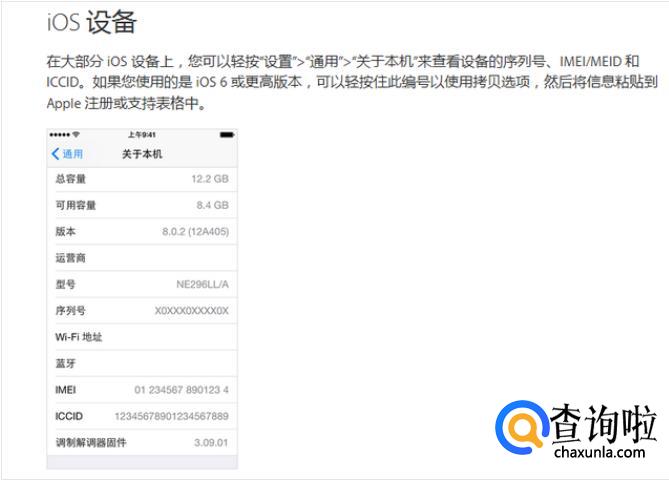The width and height of the screenshot is (669, 483).
Task: Click serial number X0XXX0XXXX0X
Action: tap(192, 311)
